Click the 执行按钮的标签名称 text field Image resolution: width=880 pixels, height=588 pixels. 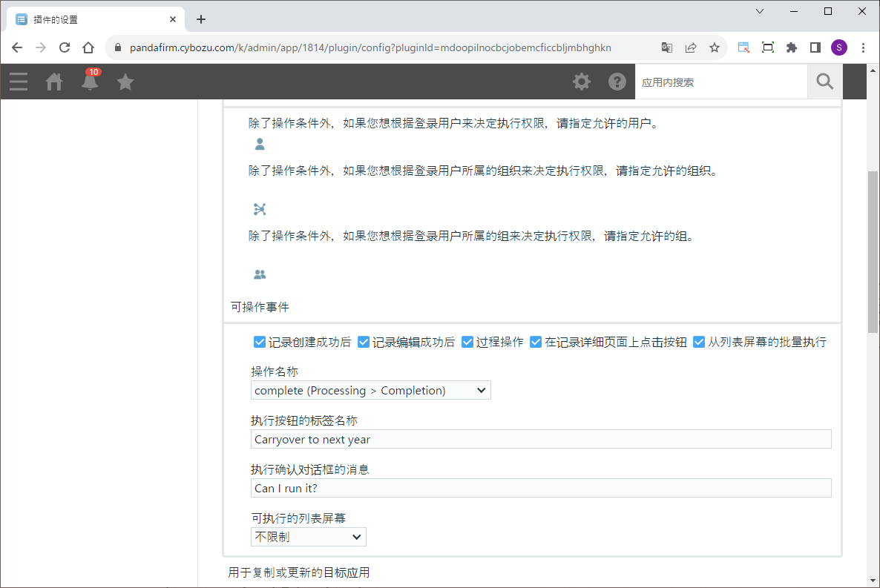coord(540,440)
